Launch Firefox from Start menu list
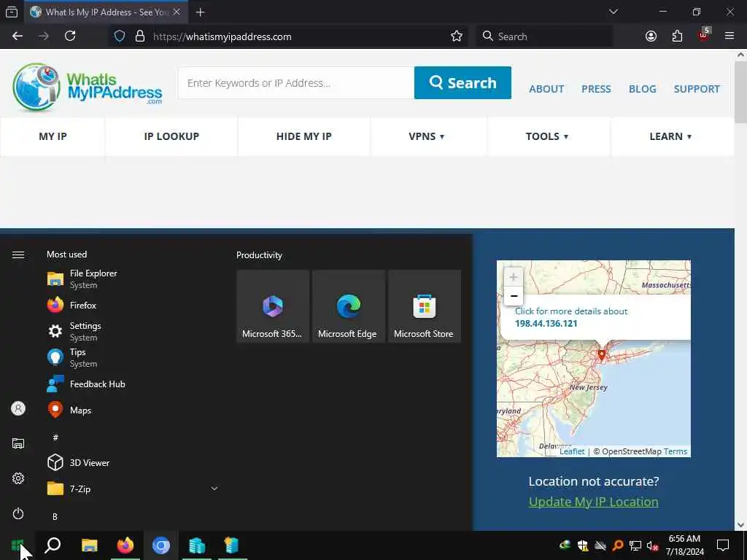This screenshot has width=747, height=560. tap(133, 306)
